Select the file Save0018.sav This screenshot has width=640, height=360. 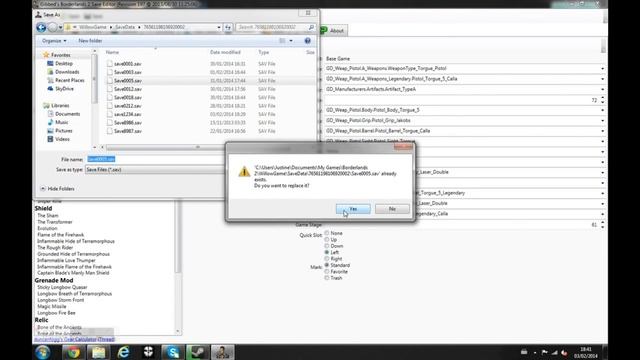128,98
